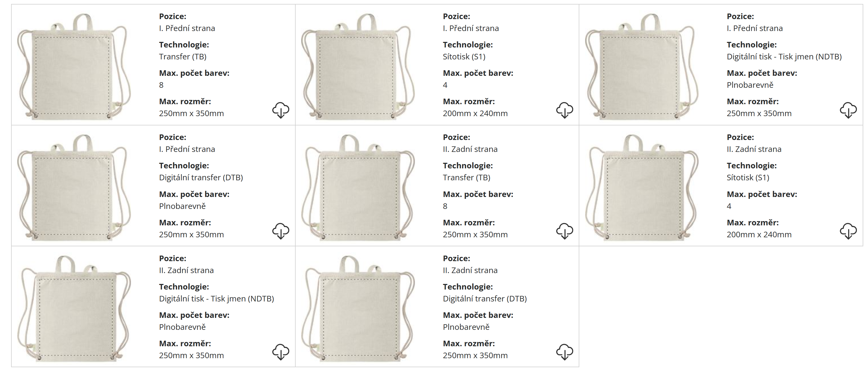Click back side "Digitální transfer (DTB)" text
Image resolution: width=868 pixels, height=377 pixels.
click(485, 299)
